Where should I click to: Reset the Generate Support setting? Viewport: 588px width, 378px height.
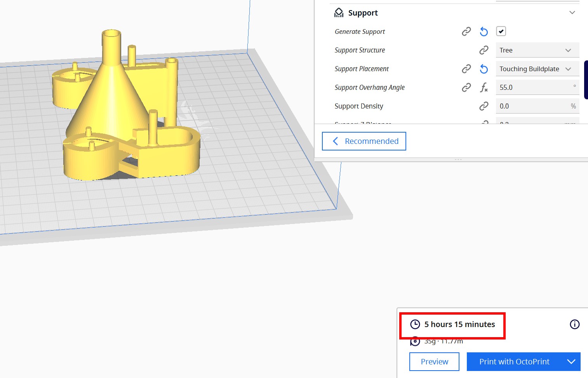click(484, 31)
